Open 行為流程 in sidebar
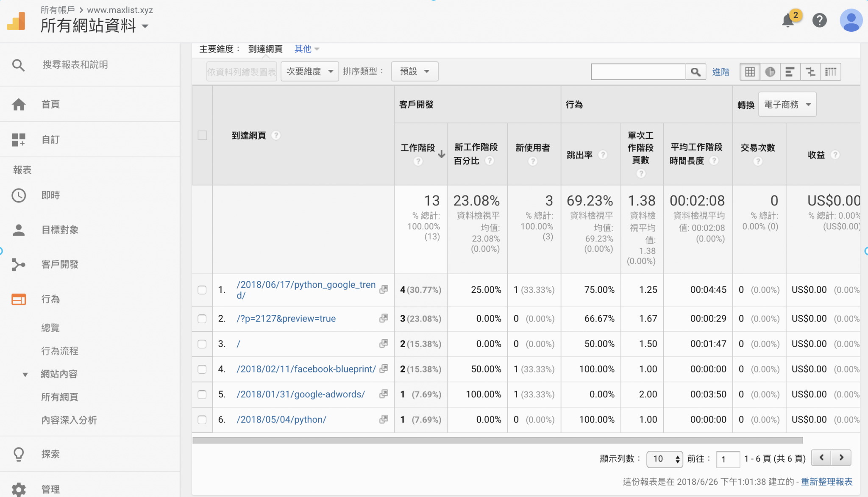This screenshot has height=497, width=868. pyautogui.click(x=60, y=351)
